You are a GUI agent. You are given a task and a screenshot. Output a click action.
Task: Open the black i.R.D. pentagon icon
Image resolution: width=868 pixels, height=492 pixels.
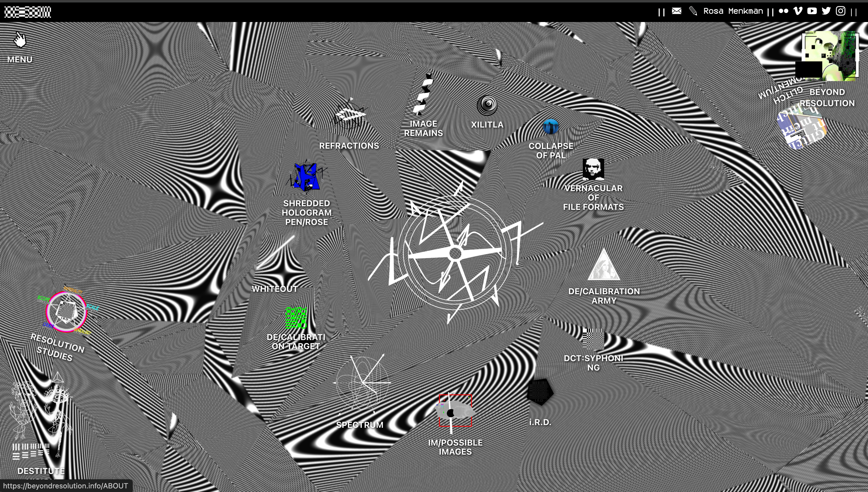(x=540, y=392)
